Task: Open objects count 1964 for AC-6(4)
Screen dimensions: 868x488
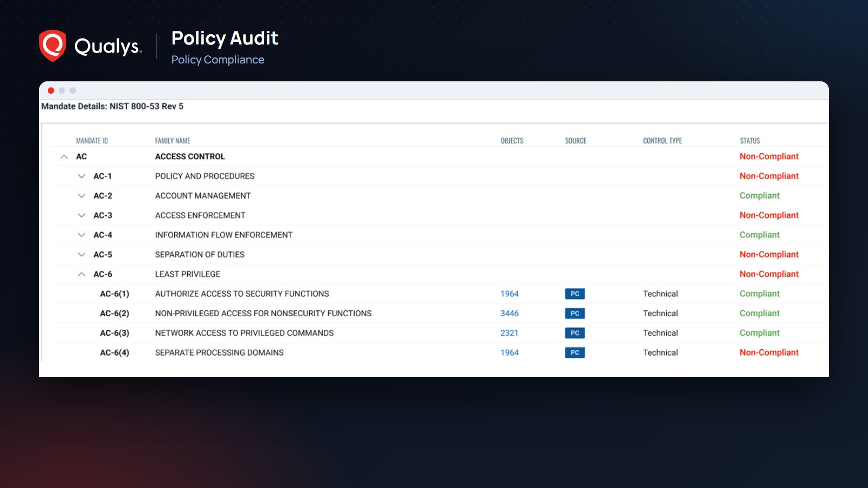Action: coord(509,352)
